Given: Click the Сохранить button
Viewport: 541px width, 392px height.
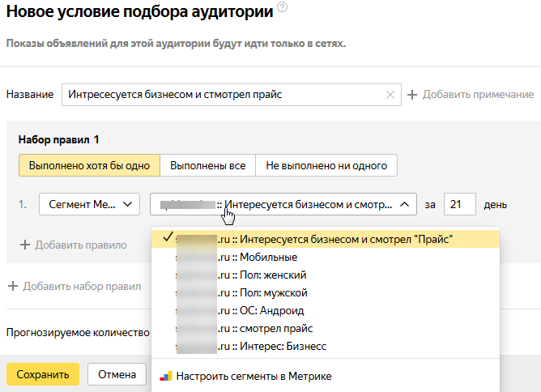Looking at the screenshot, I should click(x=43, y=374).
